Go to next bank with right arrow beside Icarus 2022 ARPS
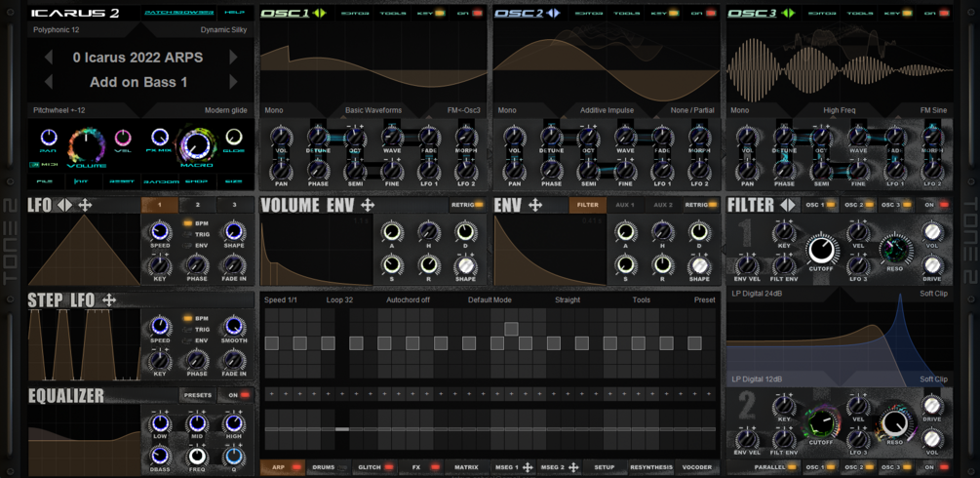980x478 pixels. point(234,58)
